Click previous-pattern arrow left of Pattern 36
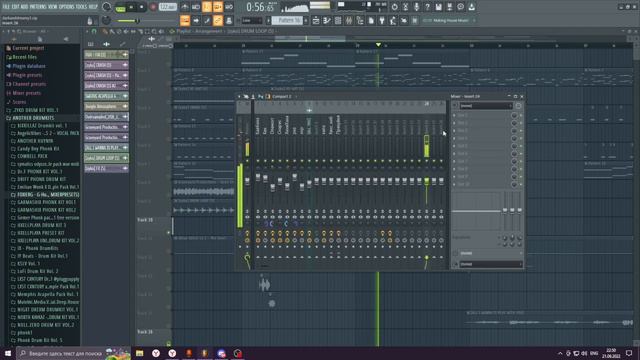Viewport: 640px width, 360px height. [x=269, y=20]
